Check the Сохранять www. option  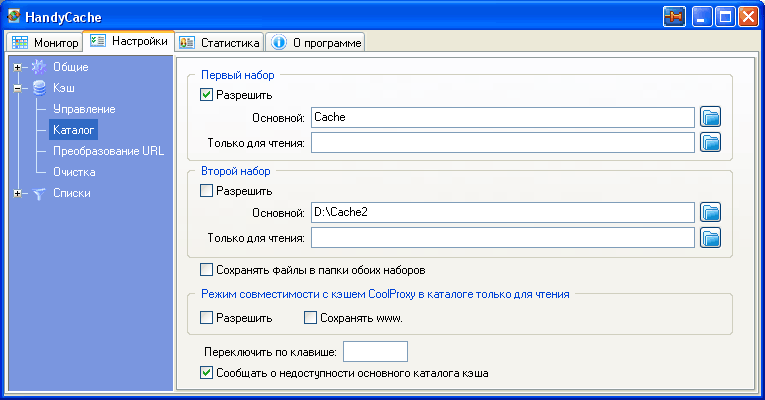click(310, 318)
